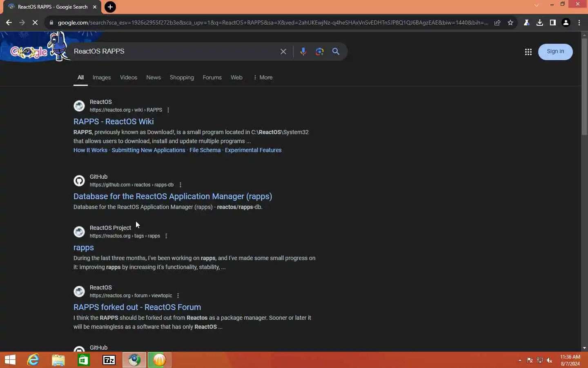Open Submitting New Applications sitelink
Screen dimensions: 588x368
point(148,150)
